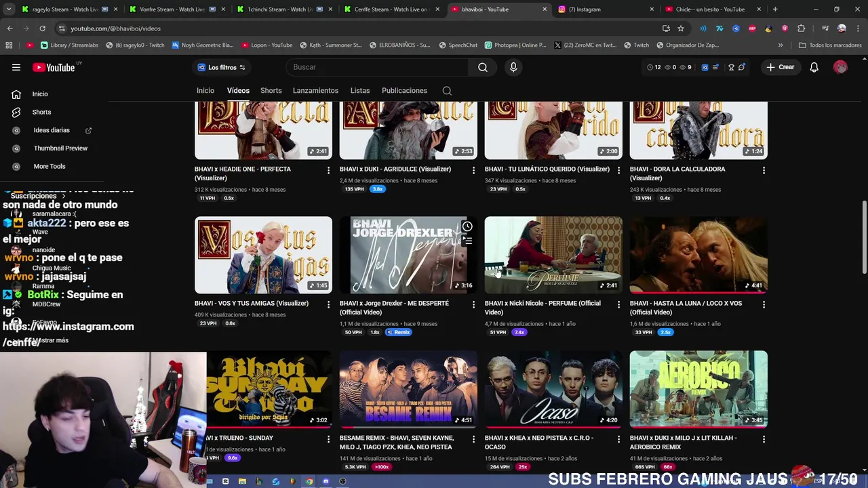Open Photopea bookmark
868x488 pixels.
coord(515,45)
